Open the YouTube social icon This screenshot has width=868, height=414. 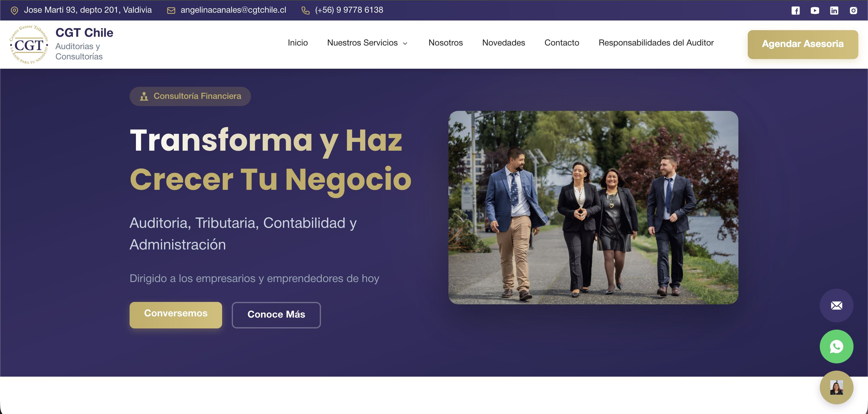pos(814,11)
